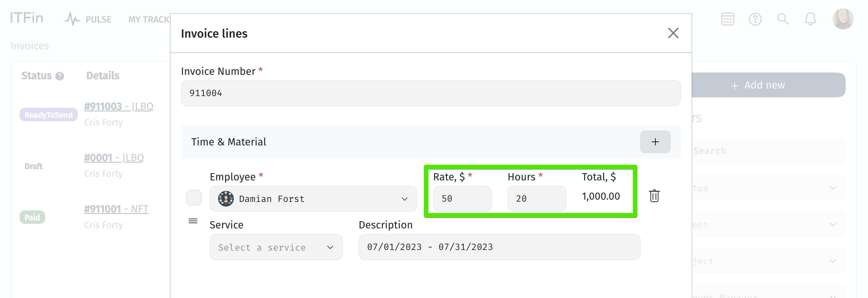The image size is (868, 298).
Task: Click the Hours field with 20
Action: 537,199
